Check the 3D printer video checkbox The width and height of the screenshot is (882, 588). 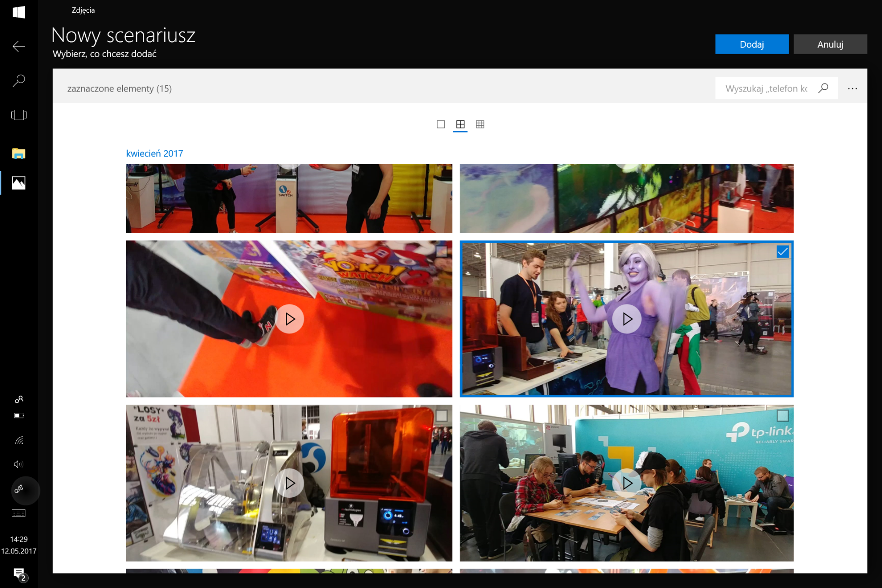pos(441,416)
